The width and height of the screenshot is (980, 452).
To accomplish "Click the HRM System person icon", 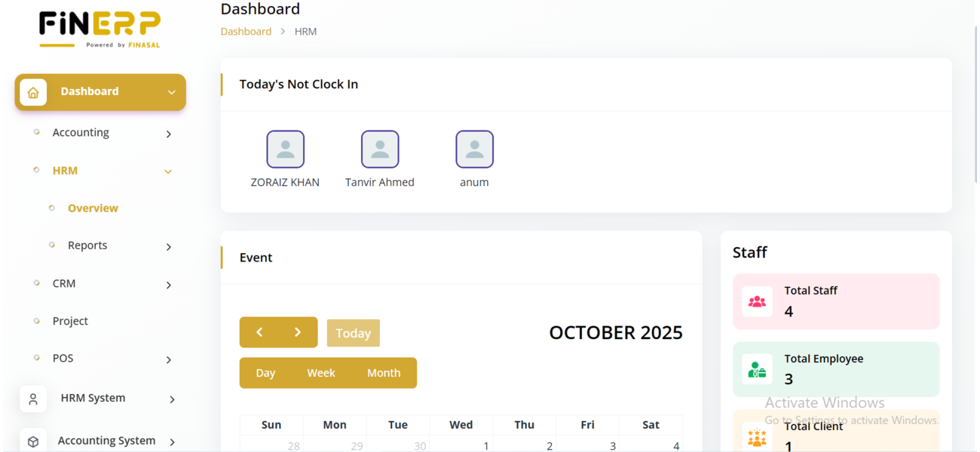I will (33, 399).
